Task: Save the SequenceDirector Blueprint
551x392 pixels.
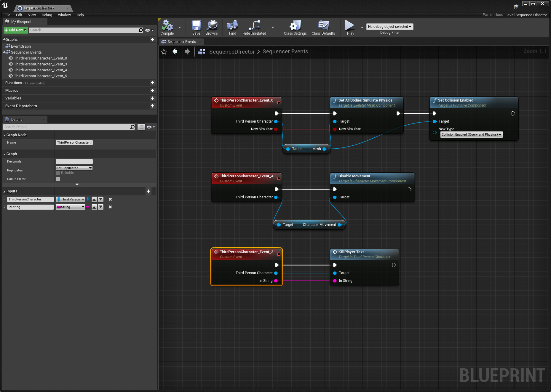Action: point(196,27)
